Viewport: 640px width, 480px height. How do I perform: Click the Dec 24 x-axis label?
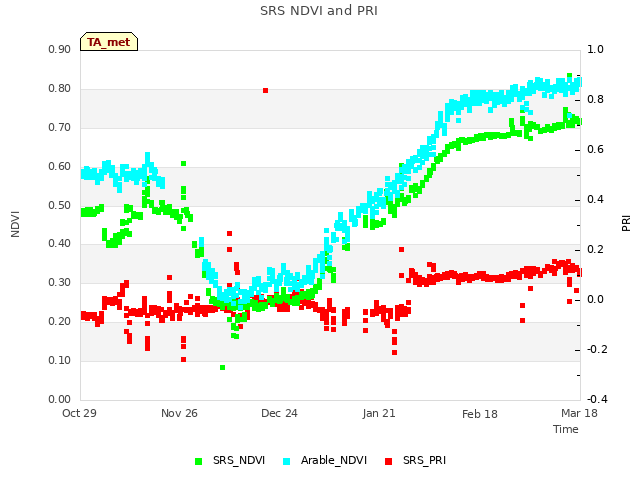coord(279,413)
